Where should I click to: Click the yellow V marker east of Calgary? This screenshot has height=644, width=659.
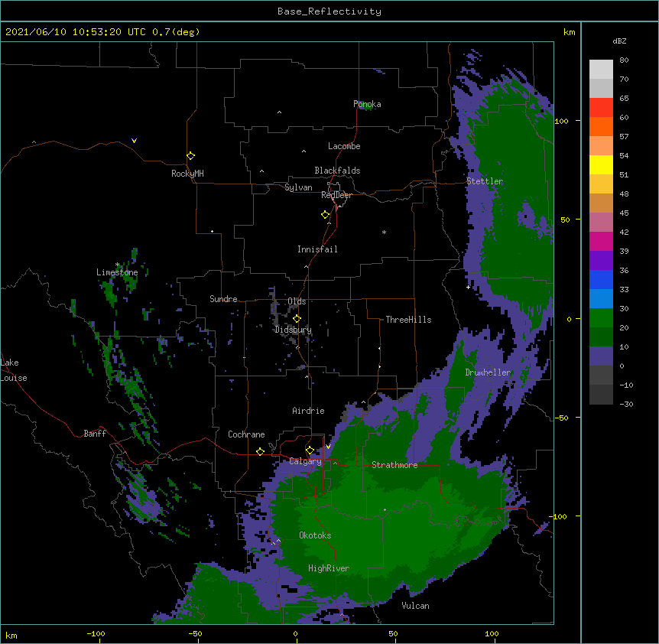point(329,447)
